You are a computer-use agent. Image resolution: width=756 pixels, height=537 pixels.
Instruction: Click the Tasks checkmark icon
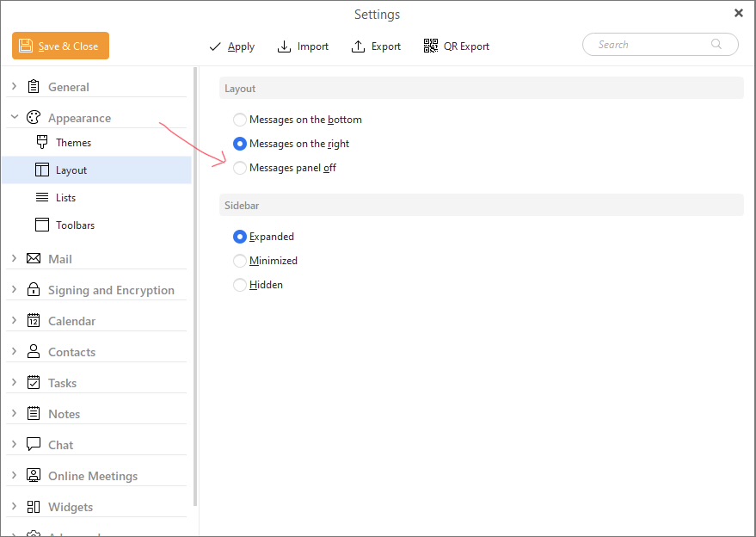(34, 383)
